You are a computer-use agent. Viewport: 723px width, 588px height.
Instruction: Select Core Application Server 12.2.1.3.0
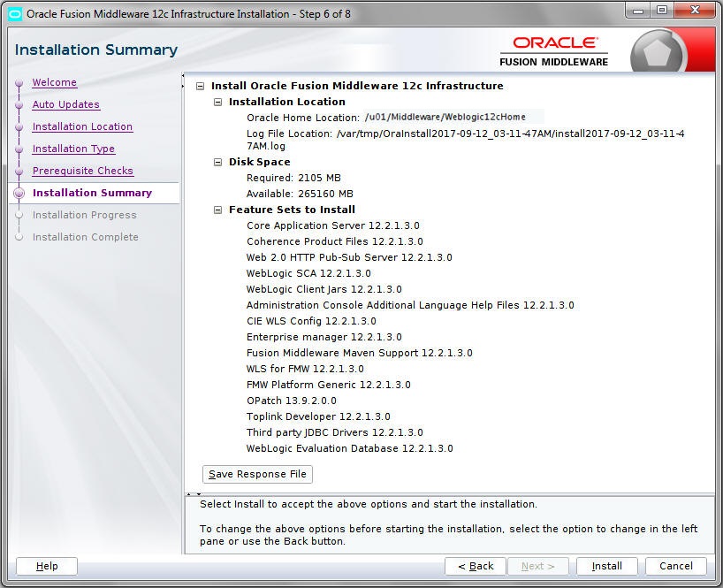333,226
